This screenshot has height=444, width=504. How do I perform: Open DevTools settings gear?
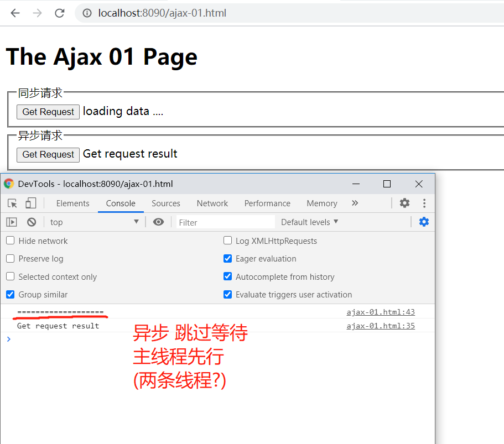pyautogui.click(x=404, y=203)
